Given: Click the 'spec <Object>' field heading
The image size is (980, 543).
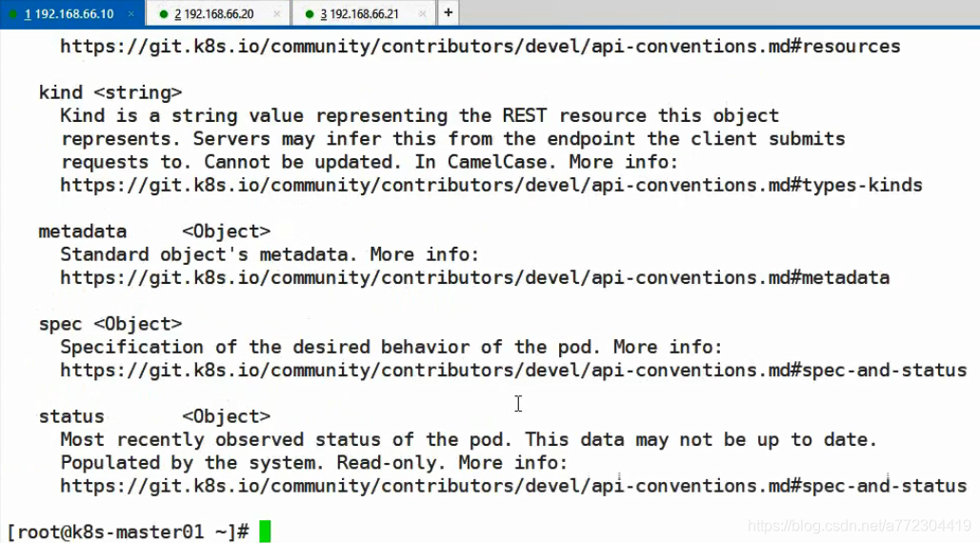Looking at the screenshot, I should tap(110, 324).
